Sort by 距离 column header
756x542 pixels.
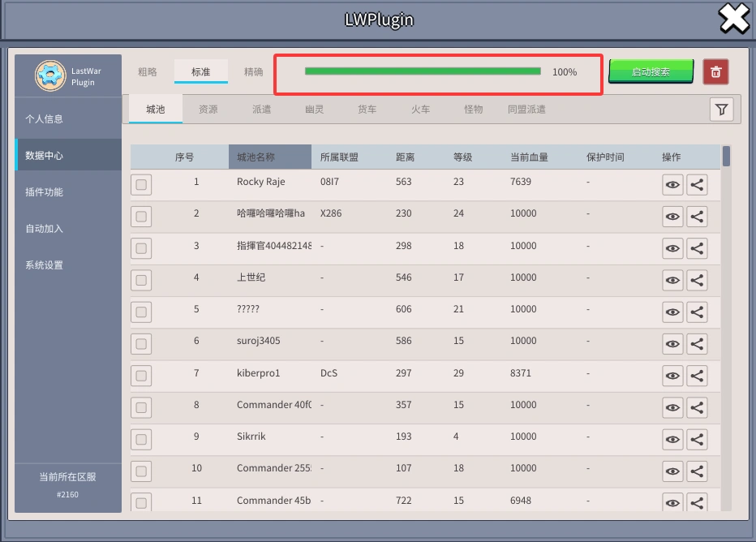(405, 157)
